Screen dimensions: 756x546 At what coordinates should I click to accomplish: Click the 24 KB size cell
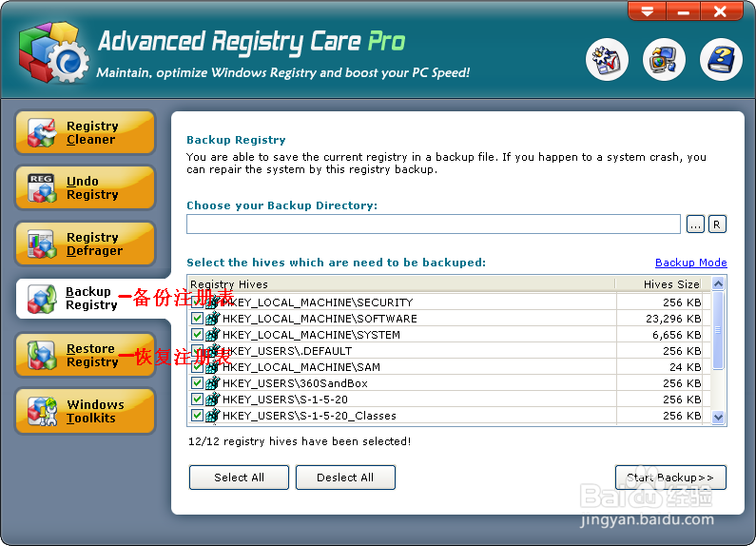(x=685, y=367)
